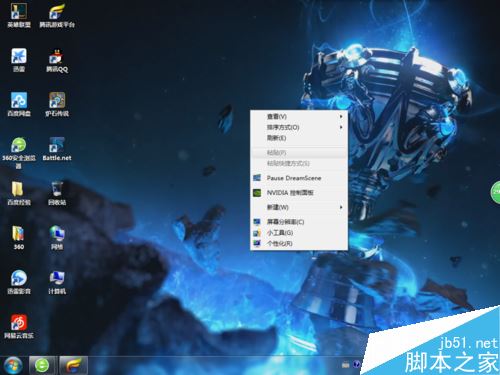Expand the 排序方式(O) submenu
The width and height of the screenshot is (500, 375).
tap(299, 127)
